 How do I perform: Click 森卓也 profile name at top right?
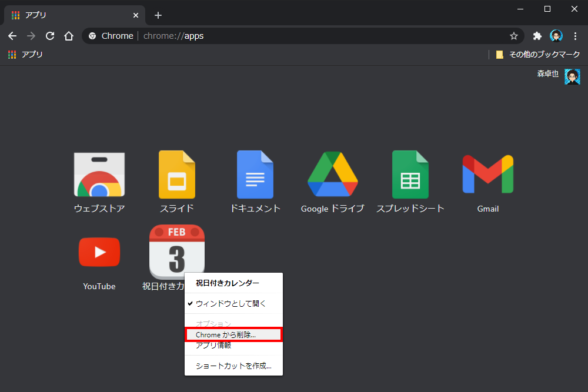pyautogui.click(x=547, y=73)
